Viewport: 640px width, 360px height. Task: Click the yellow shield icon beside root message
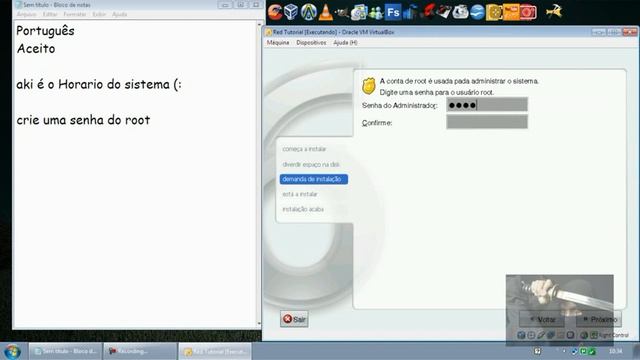coord(368,86)
